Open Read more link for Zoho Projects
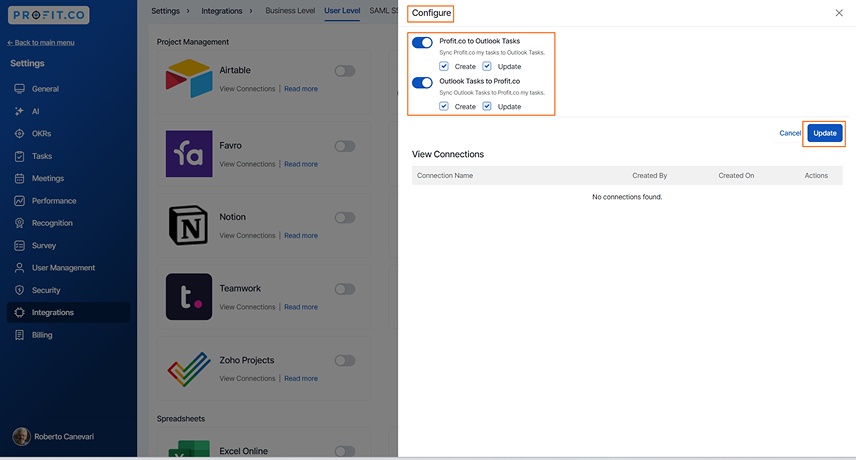This screenshot has width=856, height=460. [301, 379]
